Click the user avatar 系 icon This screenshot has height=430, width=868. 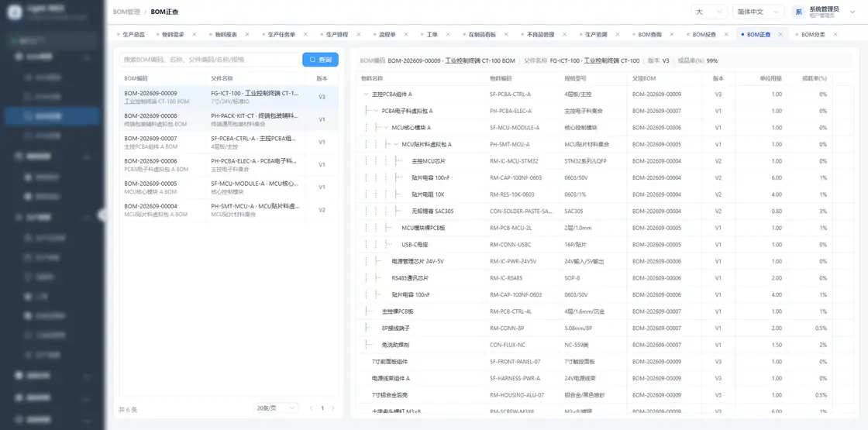(x=798, y=12)
